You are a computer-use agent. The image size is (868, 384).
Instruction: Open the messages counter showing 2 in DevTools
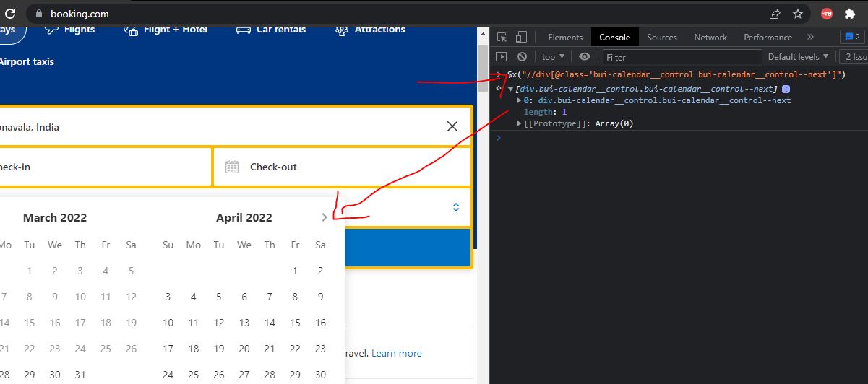(x=851, y=37)
